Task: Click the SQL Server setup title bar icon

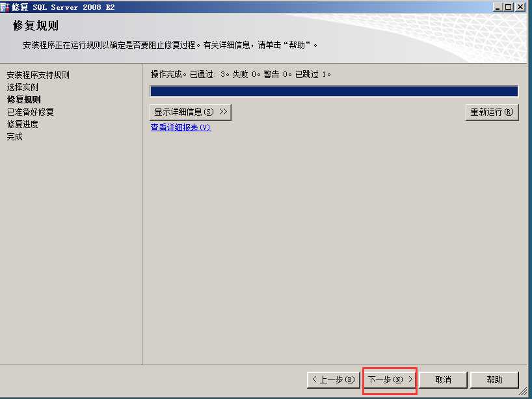Action: tap(5, 7)
